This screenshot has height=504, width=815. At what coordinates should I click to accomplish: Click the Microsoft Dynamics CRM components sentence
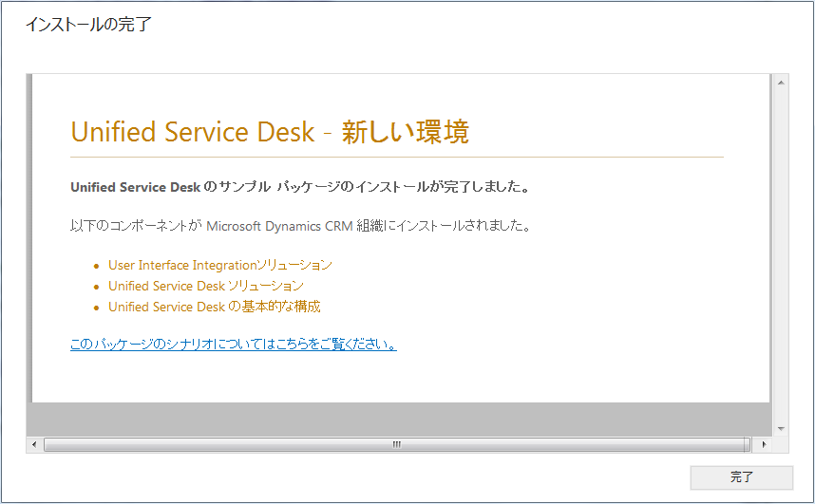click(300, 226)
